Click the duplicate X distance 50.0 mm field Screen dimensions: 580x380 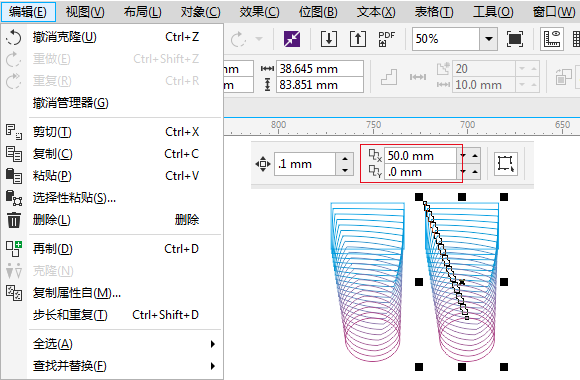pyautogui.click(x=420, y=156)
